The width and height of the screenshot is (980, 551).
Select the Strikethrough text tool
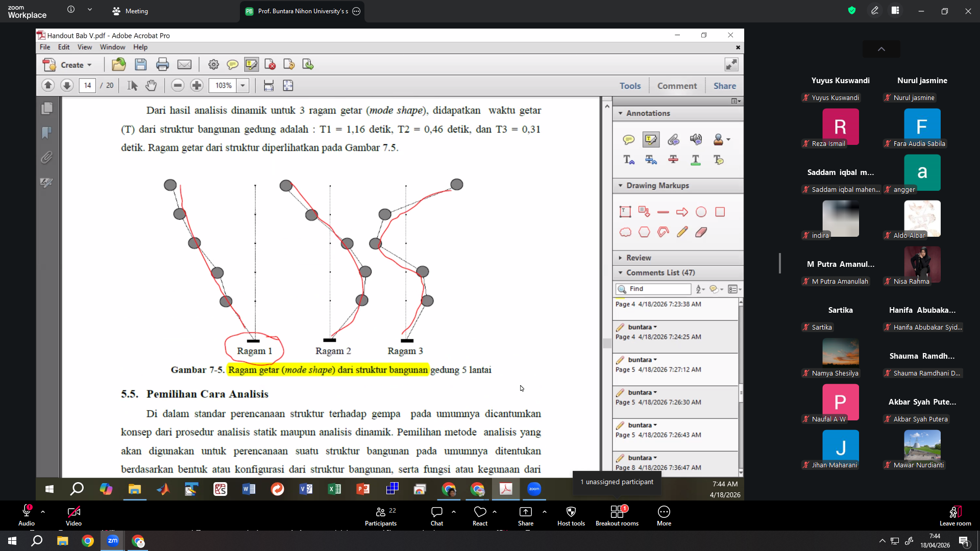pyautogui.click(x=673, y=160)
